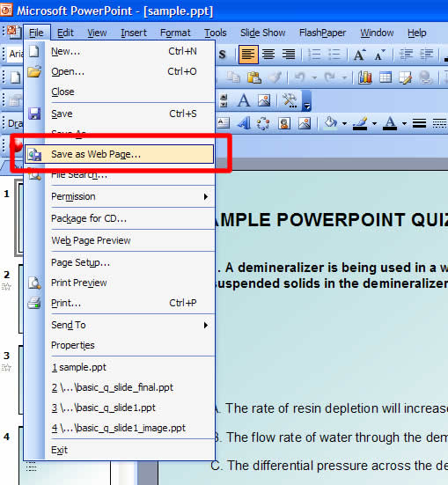Screen dimensions: 448x485
Task: Toggle Center alignment button
Action: [x=268, y=55]
